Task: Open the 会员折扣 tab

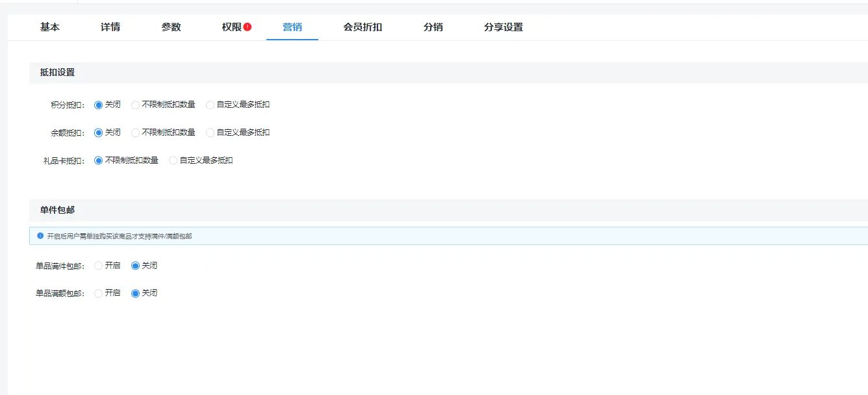Action: coord(363,27)
